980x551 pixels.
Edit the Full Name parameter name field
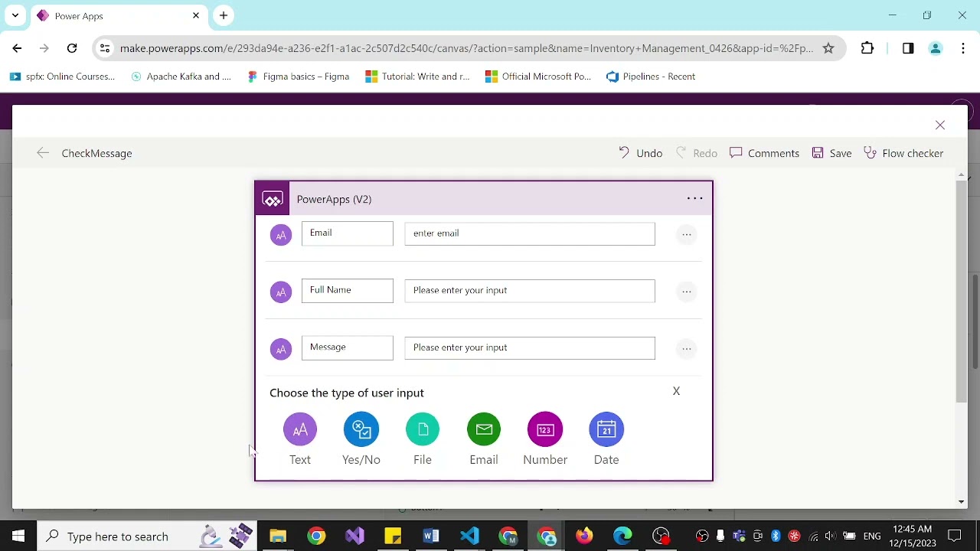(x=348, y=291)
